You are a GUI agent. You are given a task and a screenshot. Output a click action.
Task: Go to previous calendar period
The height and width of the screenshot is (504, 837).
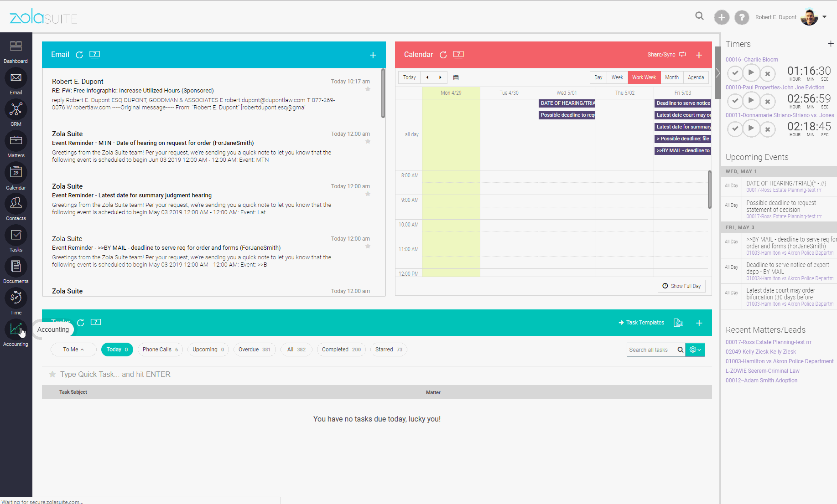427,77
